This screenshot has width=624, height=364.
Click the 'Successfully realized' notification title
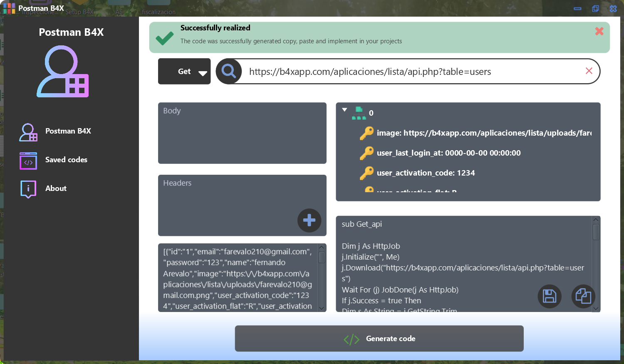coord(215,28)
